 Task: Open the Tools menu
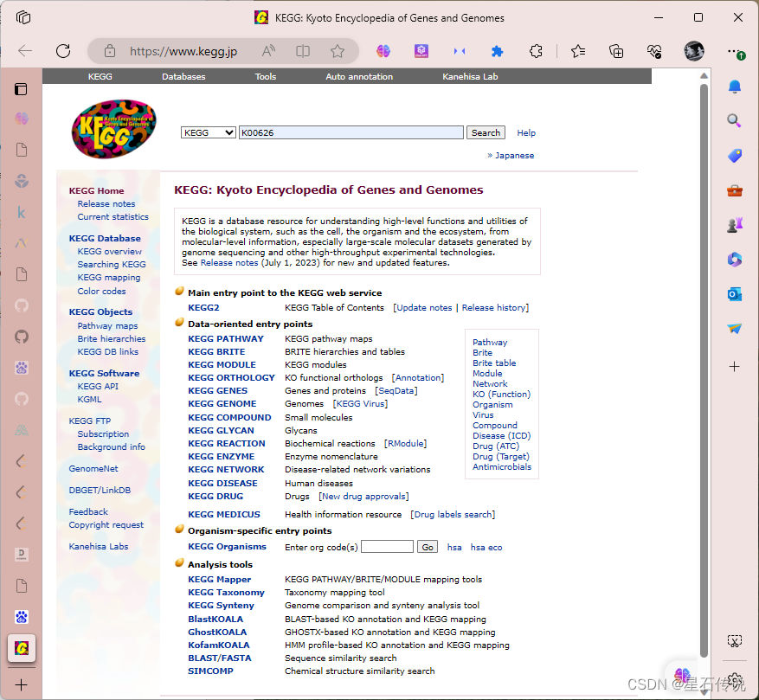(x=266, y=76)
